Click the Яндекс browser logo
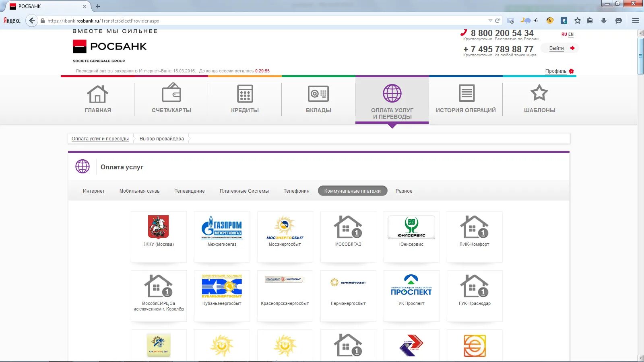 (12, 21)
